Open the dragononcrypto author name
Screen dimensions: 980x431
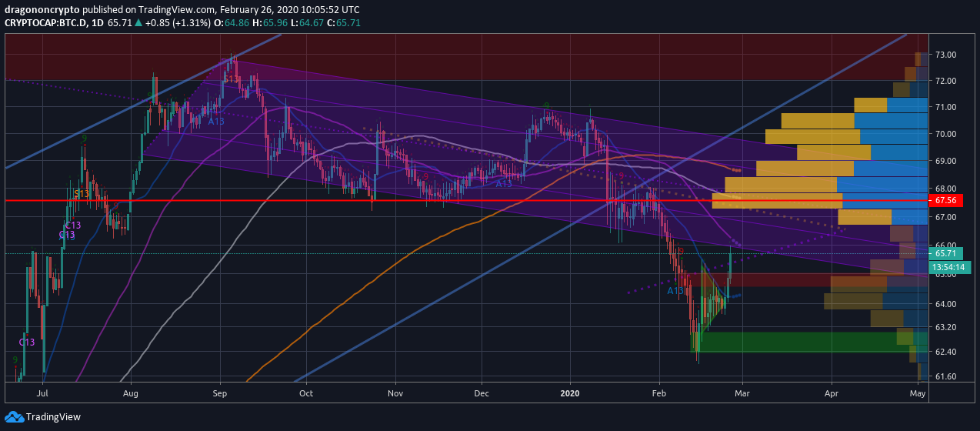(42, 11)
